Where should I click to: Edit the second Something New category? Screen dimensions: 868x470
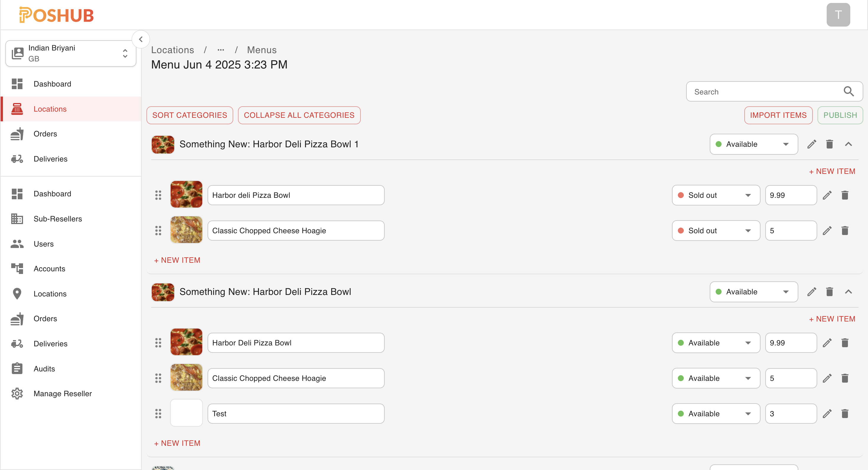tap(811, 292)
